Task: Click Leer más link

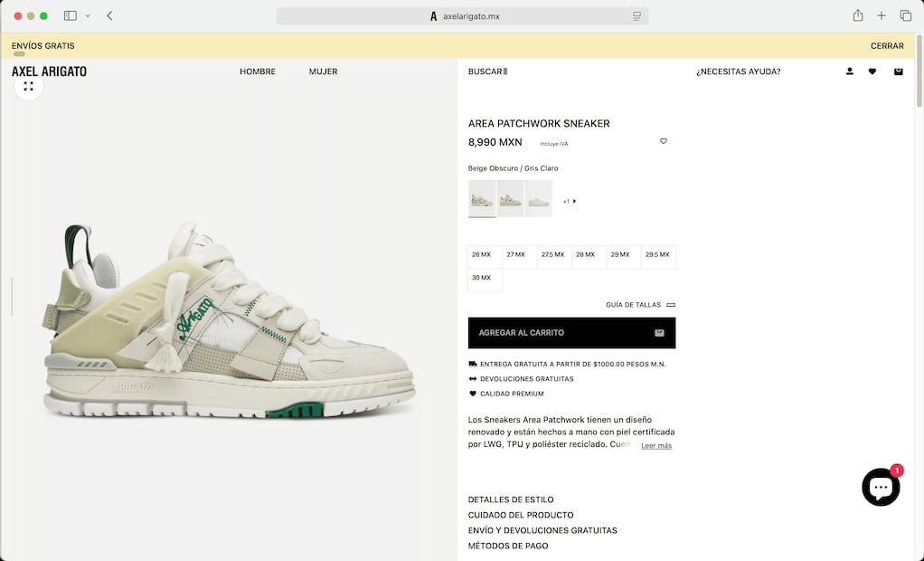Action: pyautogui.click(x=655, y=445)
